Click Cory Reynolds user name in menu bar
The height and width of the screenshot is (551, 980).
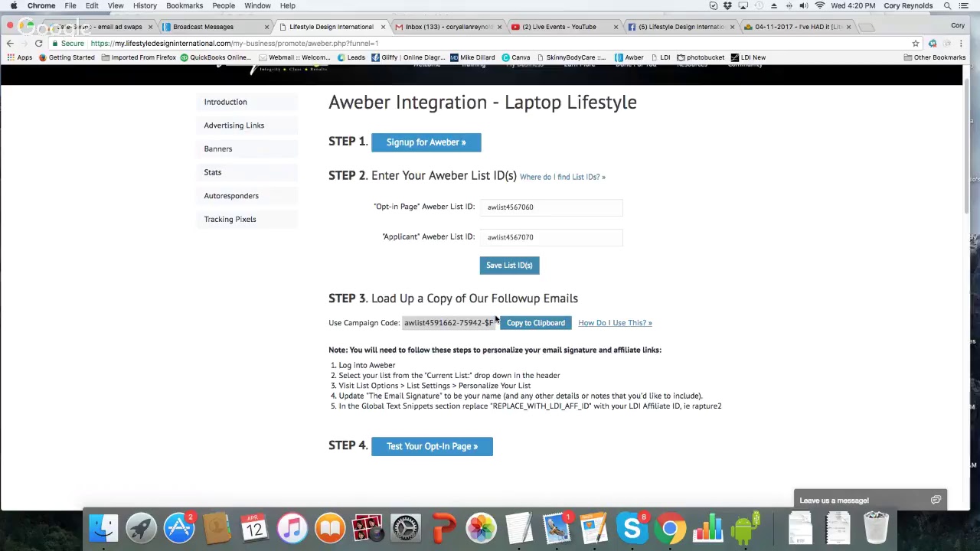(x=908, y=5)
